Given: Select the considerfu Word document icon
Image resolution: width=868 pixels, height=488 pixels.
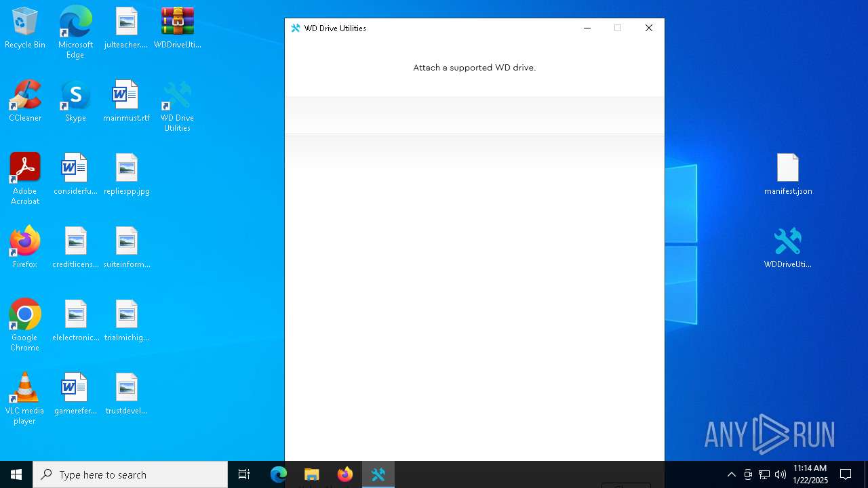Looking at the screenshot, I should [75, 175].
